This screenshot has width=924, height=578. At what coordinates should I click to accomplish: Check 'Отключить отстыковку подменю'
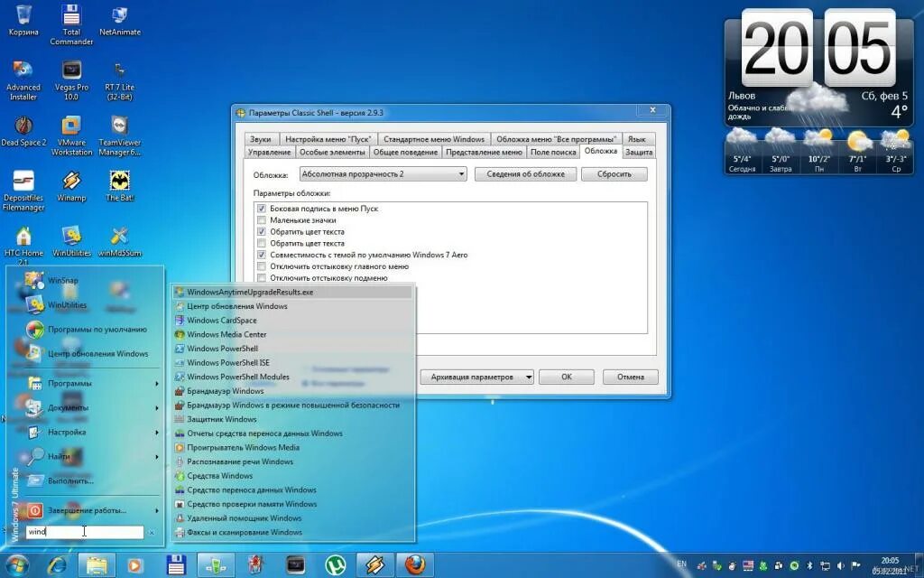coord(262,278)
